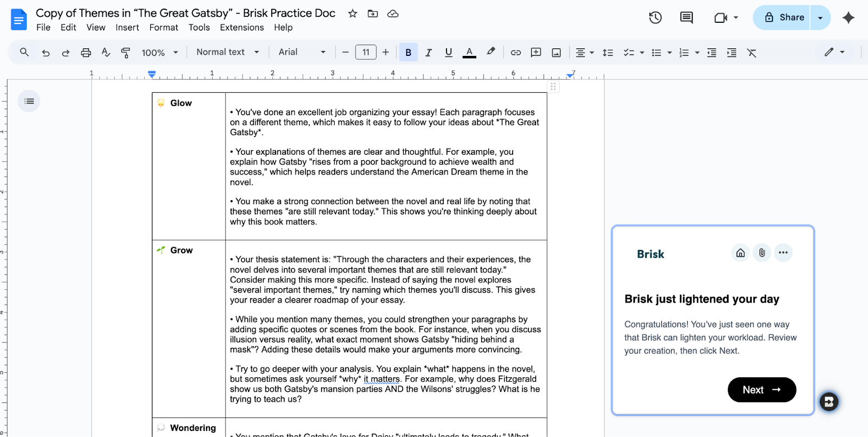Open comments history

[686, 17]
